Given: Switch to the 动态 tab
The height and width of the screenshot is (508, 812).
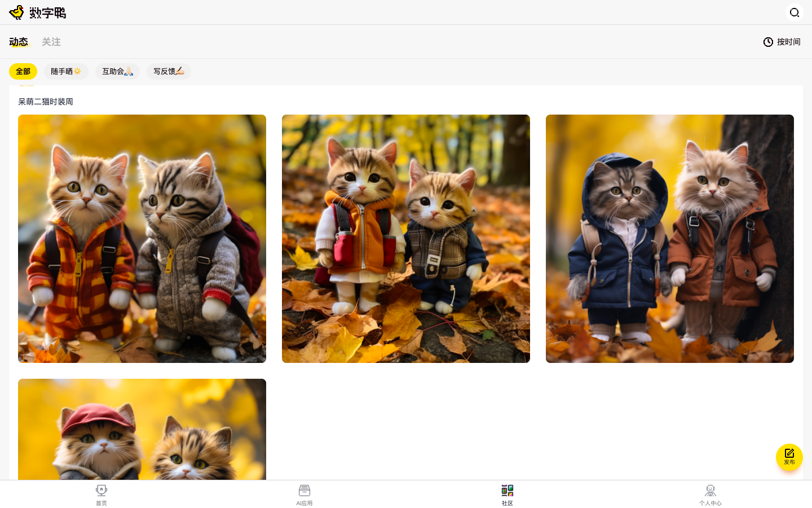Looking at the screenshot, I should coord(19,42).
